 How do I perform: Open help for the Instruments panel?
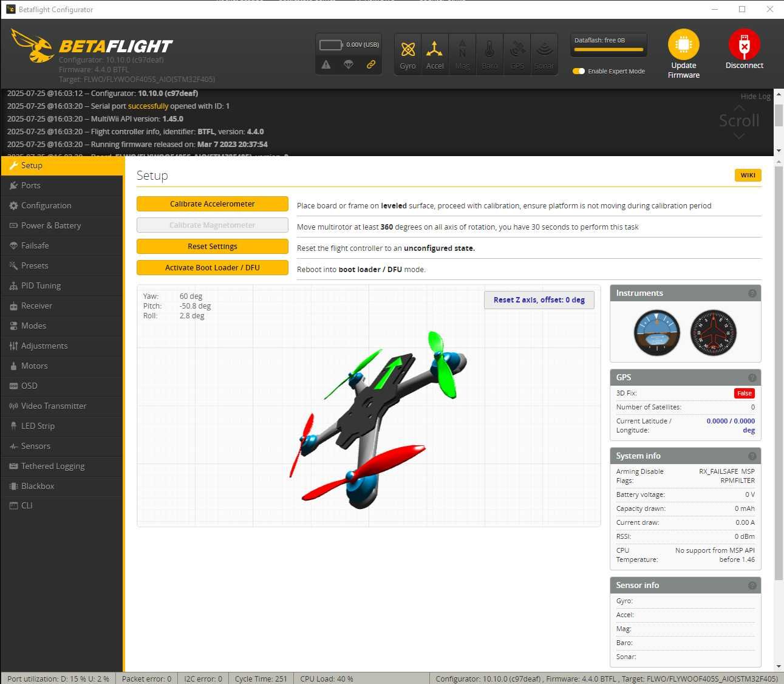[x=752, y=293]
